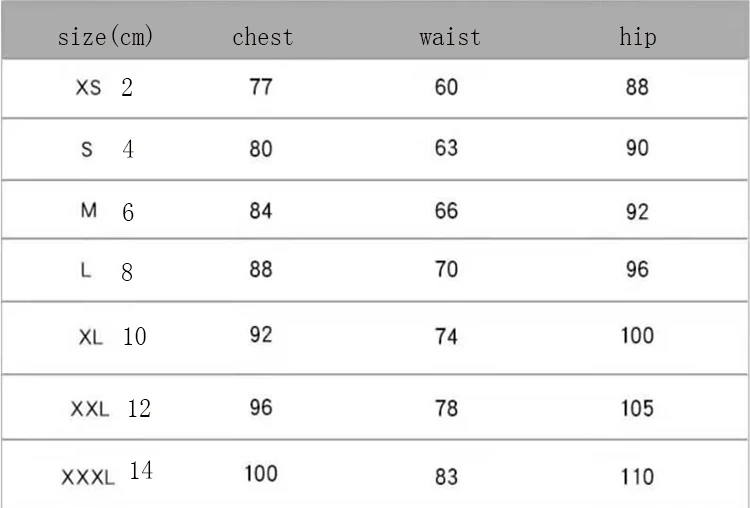The image size is (750, 508).
Task: Click the numeric size 10 beside XL
Action: point(134,337)
